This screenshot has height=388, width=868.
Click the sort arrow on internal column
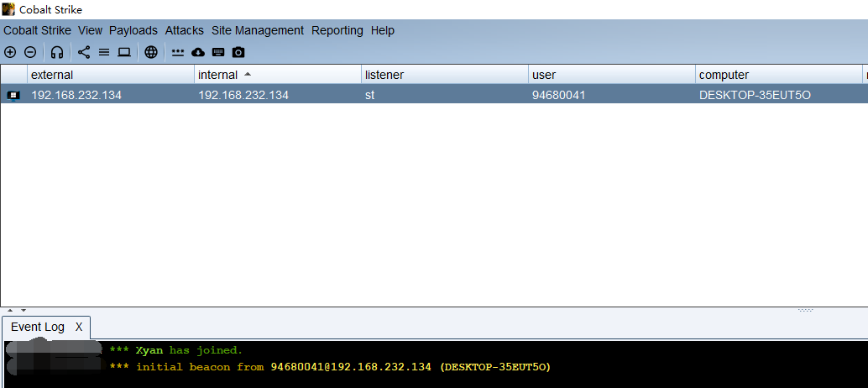[x=248, y=74]
